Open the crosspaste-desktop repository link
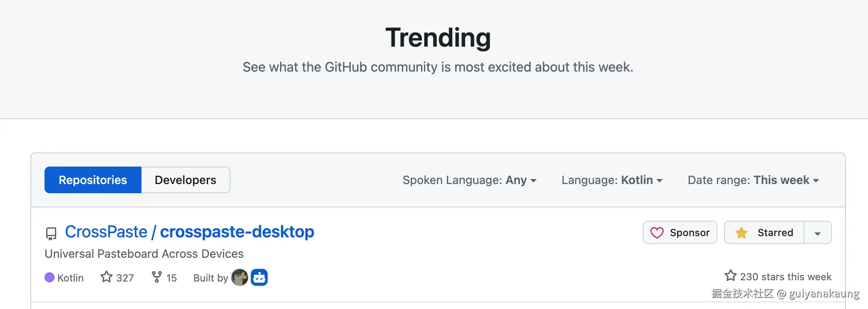Image resolution: width=868 pixels, height=309 pixels. pyautogui.click(x=237, y=232)
